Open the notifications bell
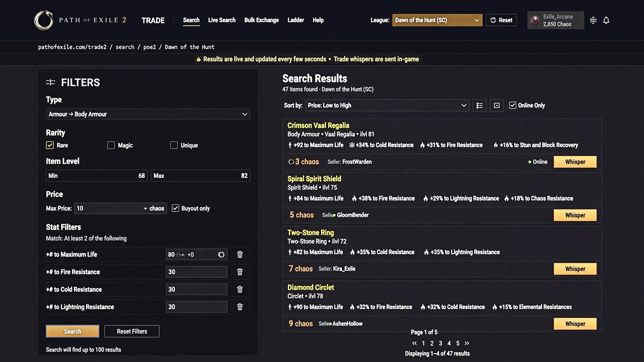 (x=606, y=20)
